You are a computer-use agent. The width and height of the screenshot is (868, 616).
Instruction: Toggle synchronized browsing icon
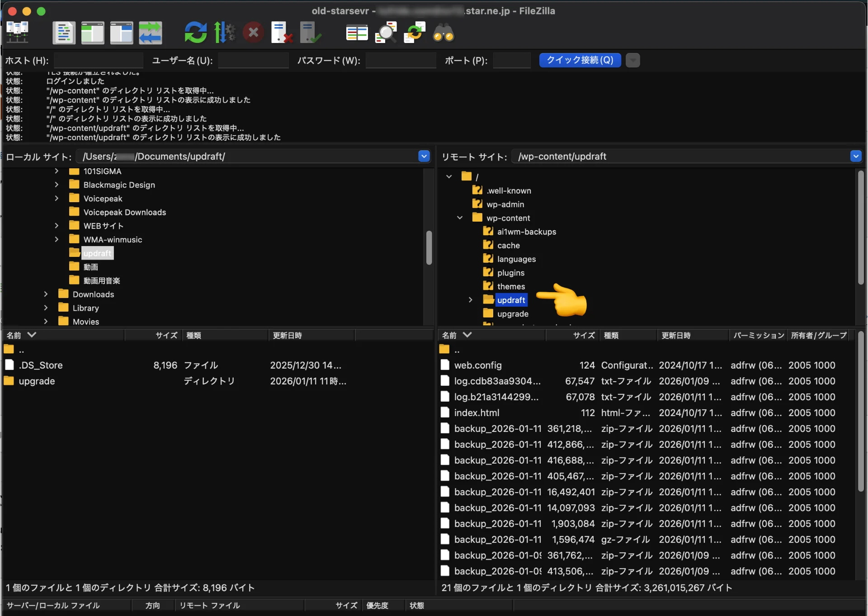(x=414, y=33)
